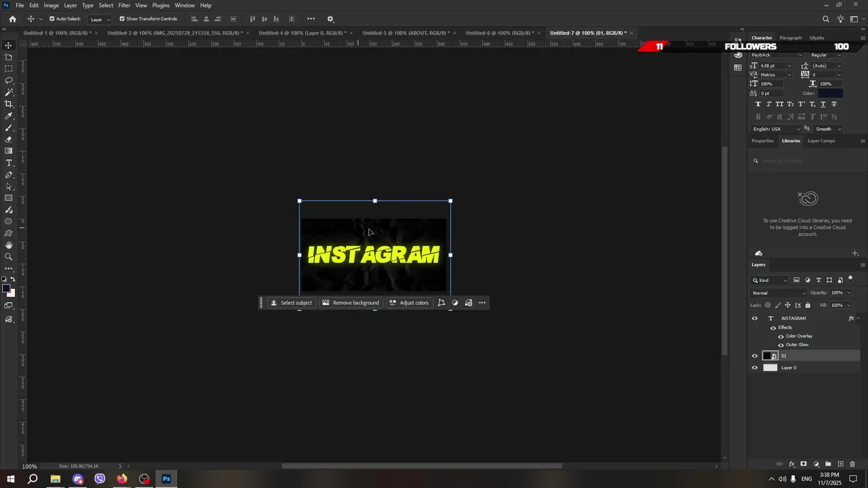The width and height of the screenshot is (868, 488).
Task: Click the Adjust colors button
Action: [409, 303]
